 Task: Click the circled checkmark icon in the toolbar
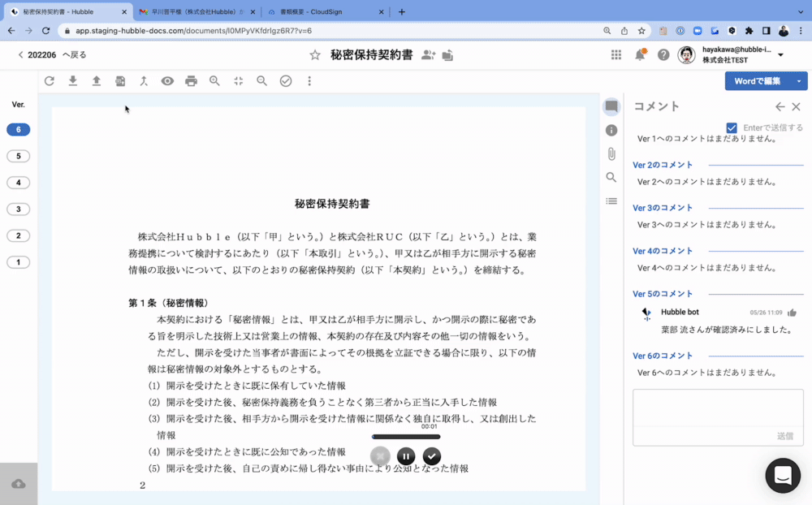click(286, 81)
